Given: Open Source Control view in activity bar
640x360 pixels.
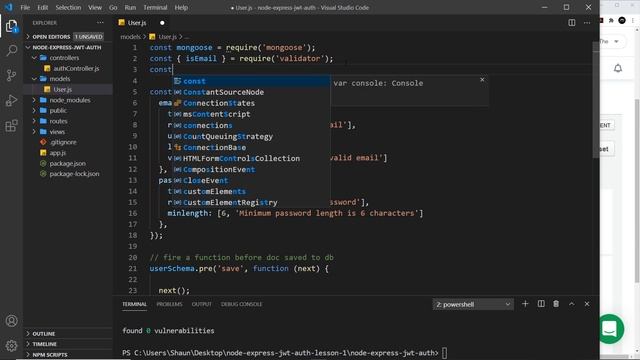Looking at the screenshot, I should [11, 75].
